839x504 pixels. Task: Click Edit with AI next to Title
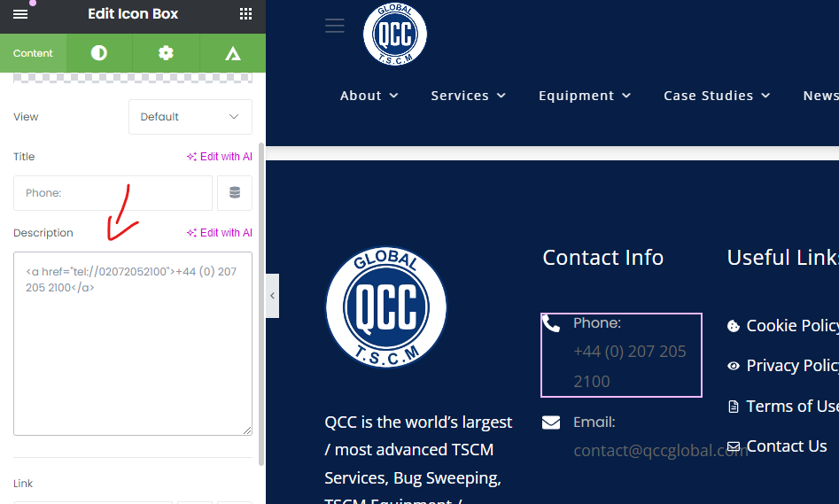pyautogui.click(x=220, y=156)
